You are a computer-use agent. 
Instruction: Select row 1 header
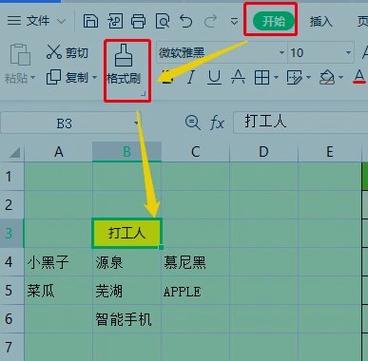[x=12, y=176]
